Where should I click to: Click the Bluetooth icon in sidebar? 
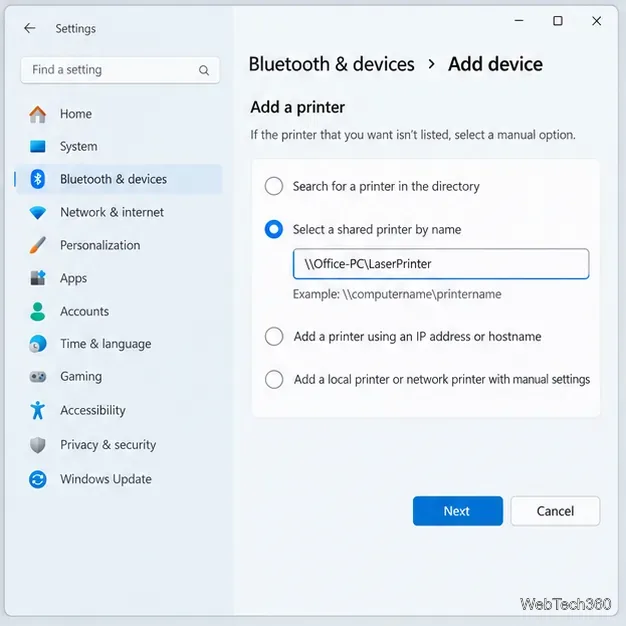(x=38, y=179)
